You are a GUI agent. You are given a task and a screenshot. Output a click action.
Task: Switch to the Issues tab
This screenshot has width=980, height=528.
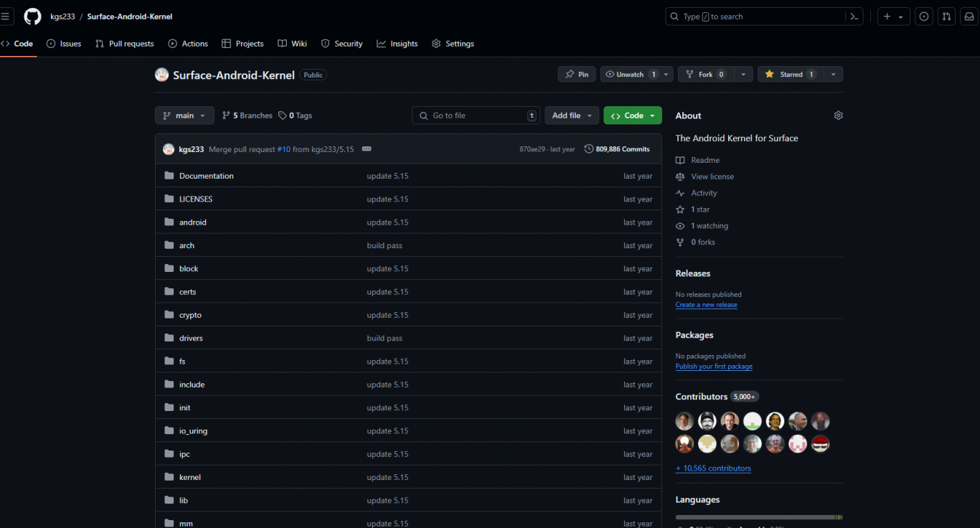tap(64, 44)
